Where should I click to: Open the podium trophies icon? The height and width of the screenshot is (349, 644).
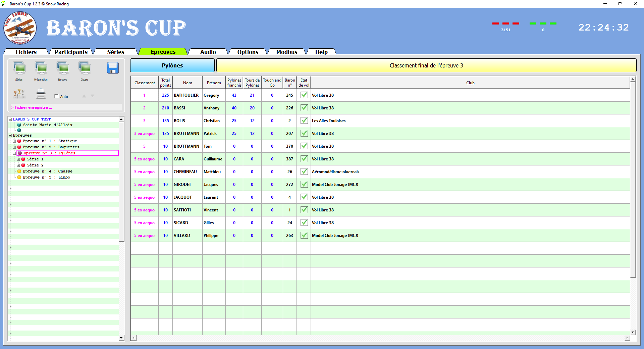[19, 94]
